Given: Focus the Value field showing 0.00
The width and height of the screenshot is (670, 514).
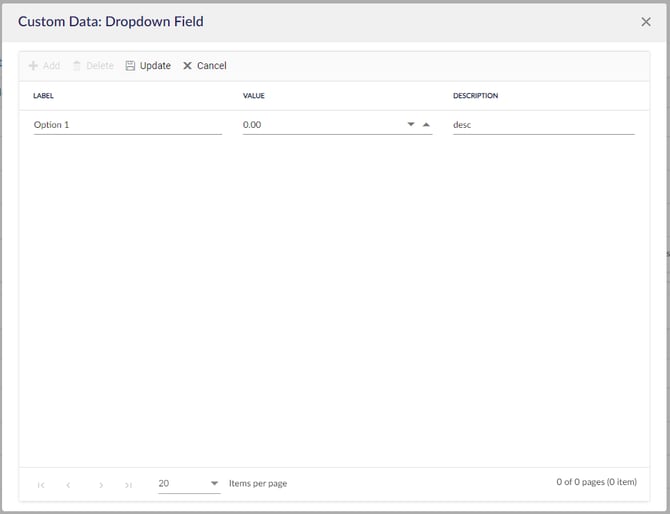Looking at the screenshot, I should click(x=320, y=125).
